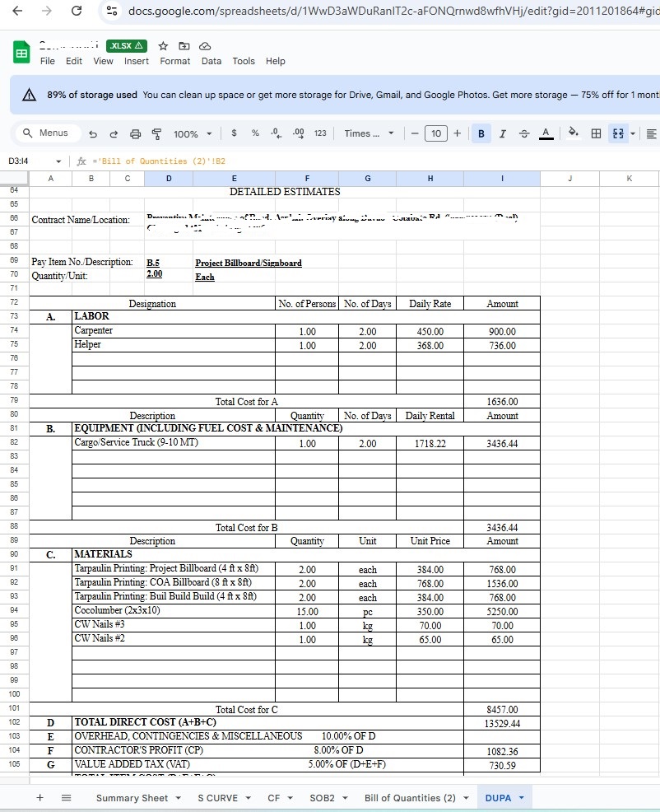Viewport: 660px width, 812px height.
Task: Open the Insert menu
Action: coord(136,61)
